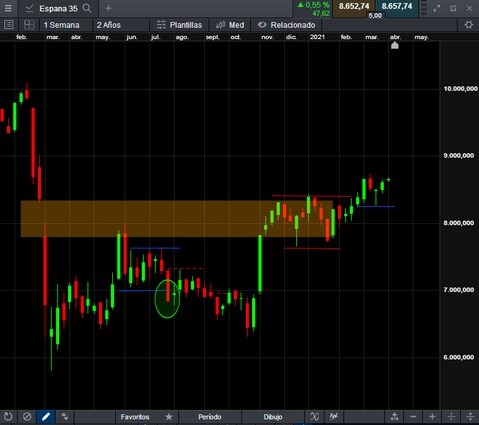Click the clear drawings circle-slash icon
479x425 pixels.
point(27,417)
